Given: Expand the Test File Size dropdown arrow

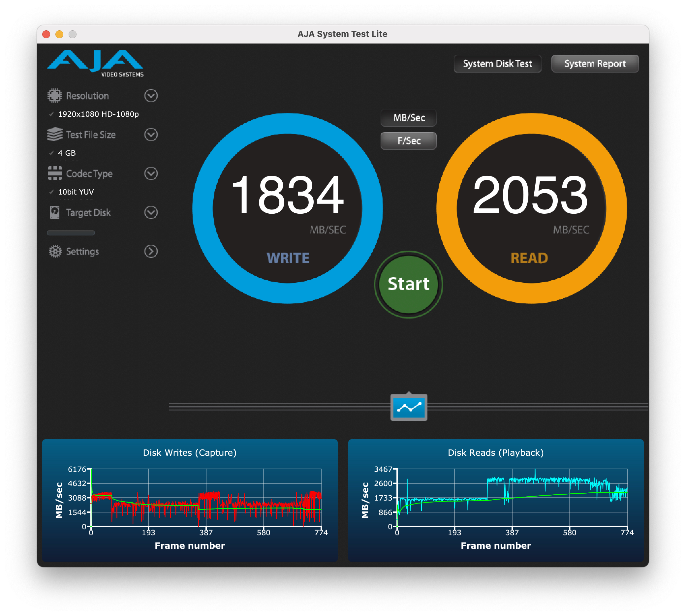Looking at the screenshot, I should pyautogui.click(x=151, y=135).
